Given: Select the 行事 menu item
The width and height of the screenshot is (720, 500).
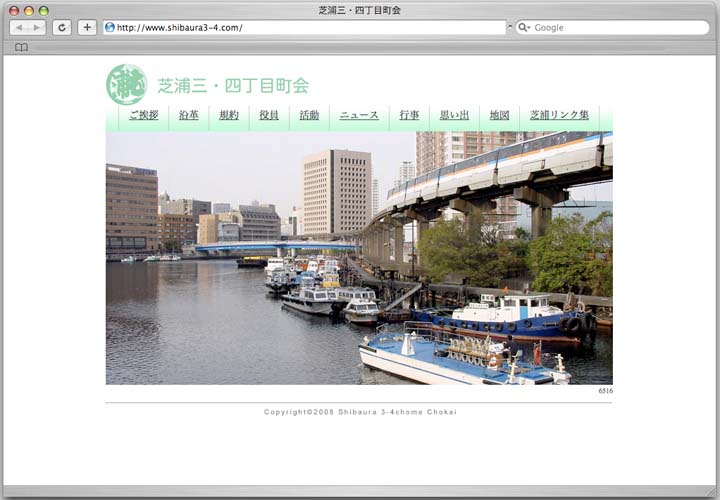Looking at the screenshot, I should (x=409, y=115).
